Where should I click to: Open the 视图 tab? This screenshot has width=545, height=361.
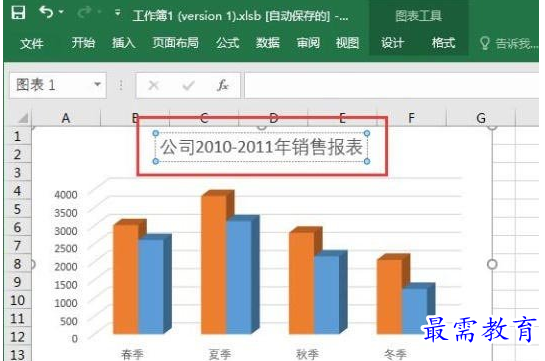[x=347, y=43]
